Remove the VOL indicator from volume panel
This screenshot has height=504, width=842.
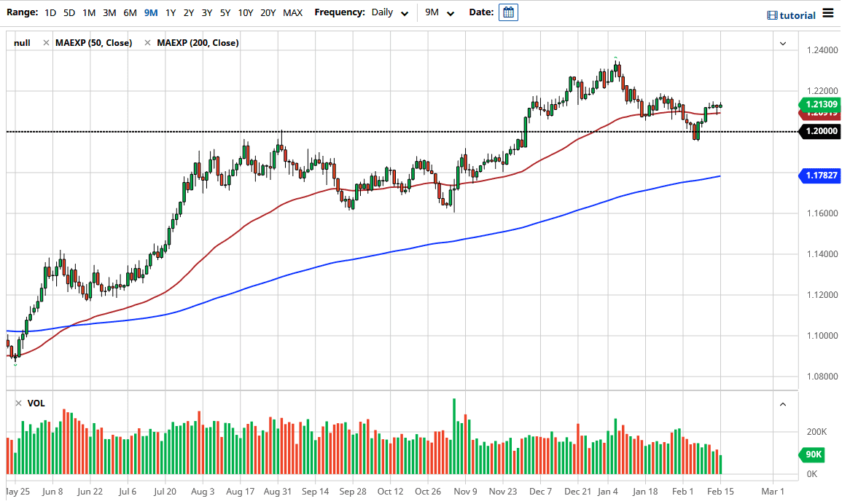(18, 403)
